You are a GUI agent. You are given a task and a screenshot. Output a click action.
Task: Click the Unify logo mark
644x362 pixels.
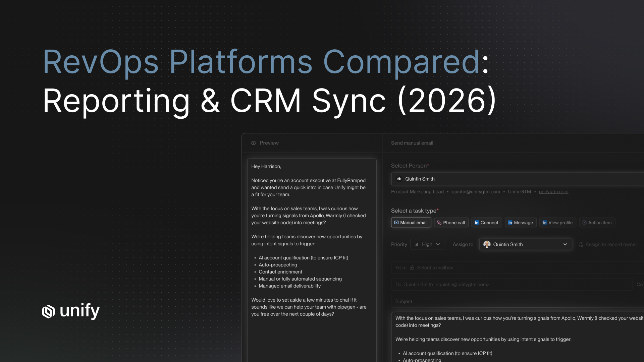coord(48,312)
